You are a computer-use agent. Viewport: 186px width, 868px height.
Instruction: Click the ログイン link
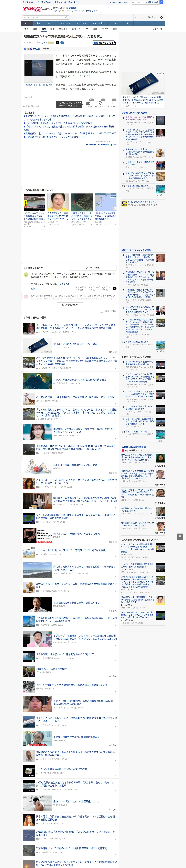coord(57,11)
